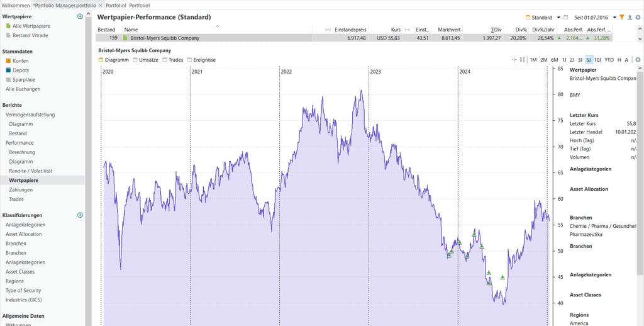Click the sidebar scroll-up arrow
644x326 pixels.
[x=88, y=14]
